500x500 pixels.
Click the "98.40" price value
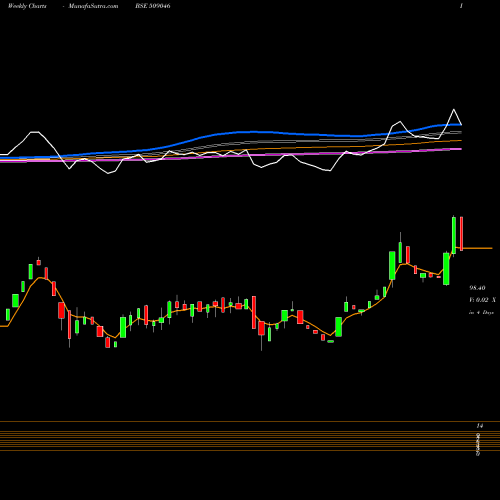(x=477, y=288)
